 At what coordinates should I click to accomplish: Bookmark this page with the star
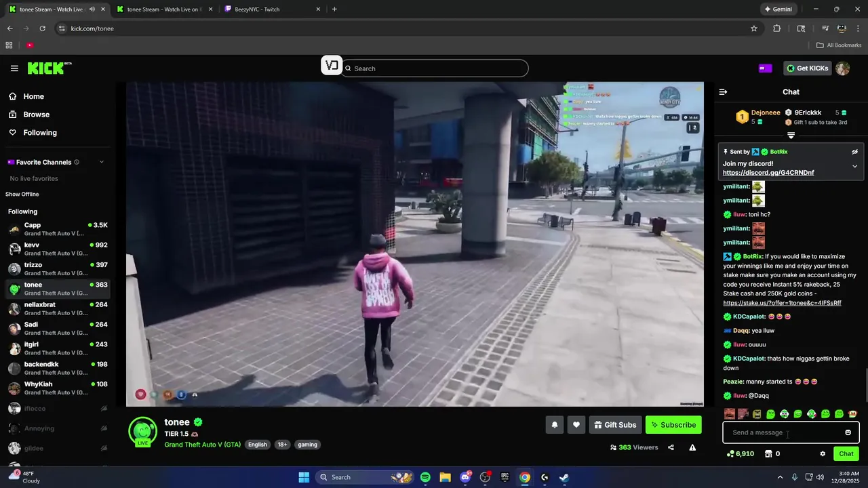coord(753,28)
